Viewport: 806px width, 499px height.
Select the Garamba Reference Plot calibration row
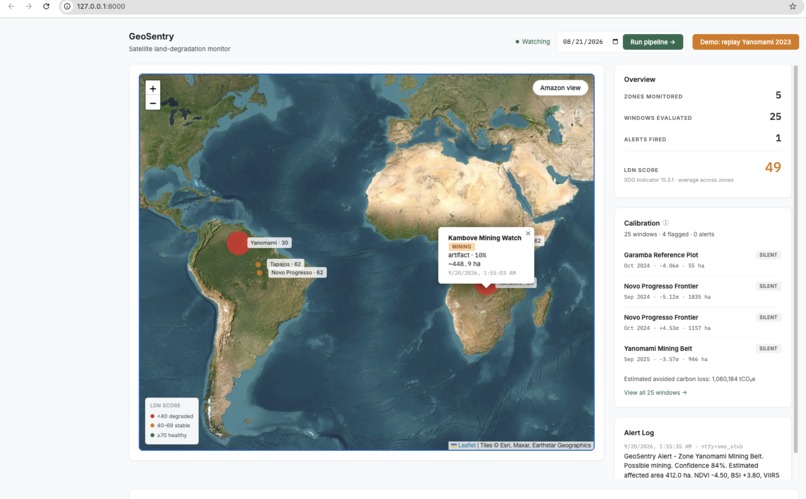[702, 260]
